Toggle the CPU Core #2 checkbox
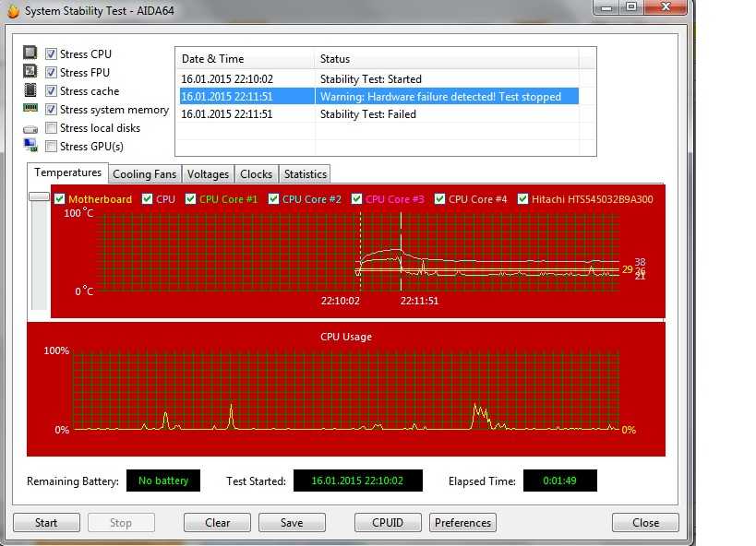This screenshot has height=546, width=756. (x=273, y=198)
